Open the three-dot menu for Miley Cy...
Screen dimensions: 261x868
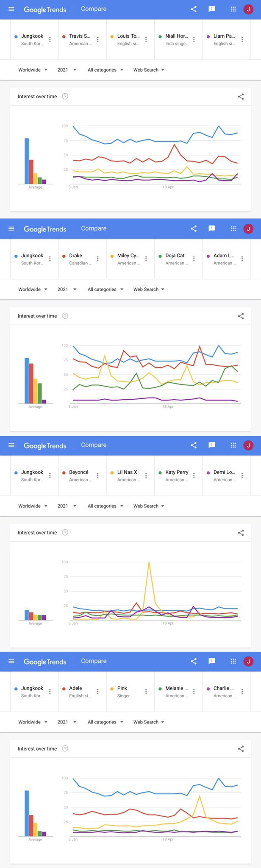(146, 259)
